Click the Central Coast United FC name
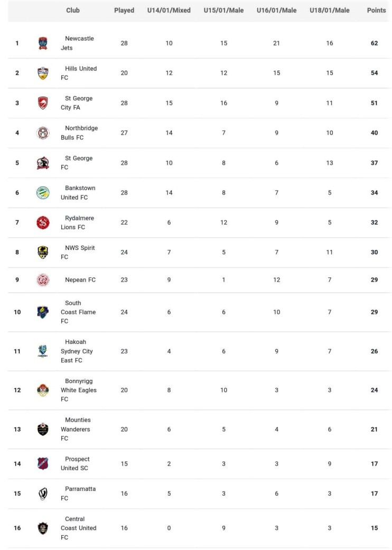392x550 pixels. click(78, 528)
